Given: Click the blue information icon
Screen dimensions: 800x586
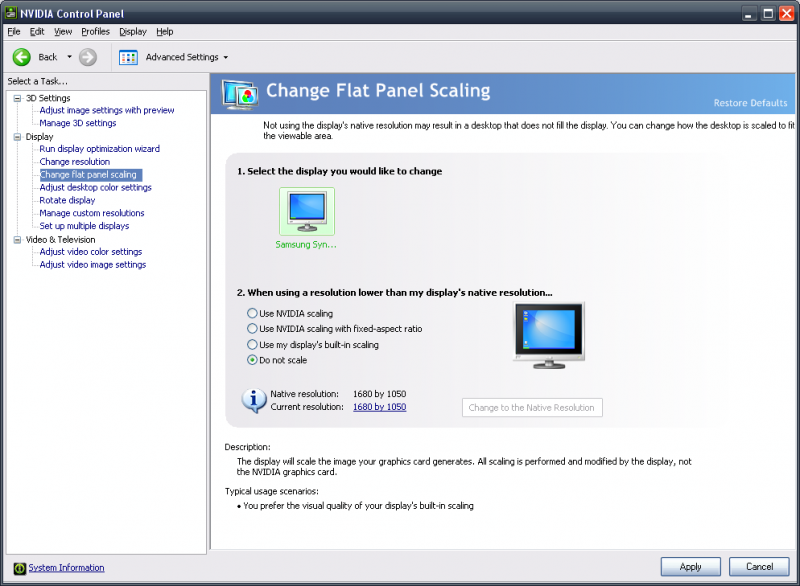Looking at the screenshot, I should pyautogui.click(x=254, y=400).
